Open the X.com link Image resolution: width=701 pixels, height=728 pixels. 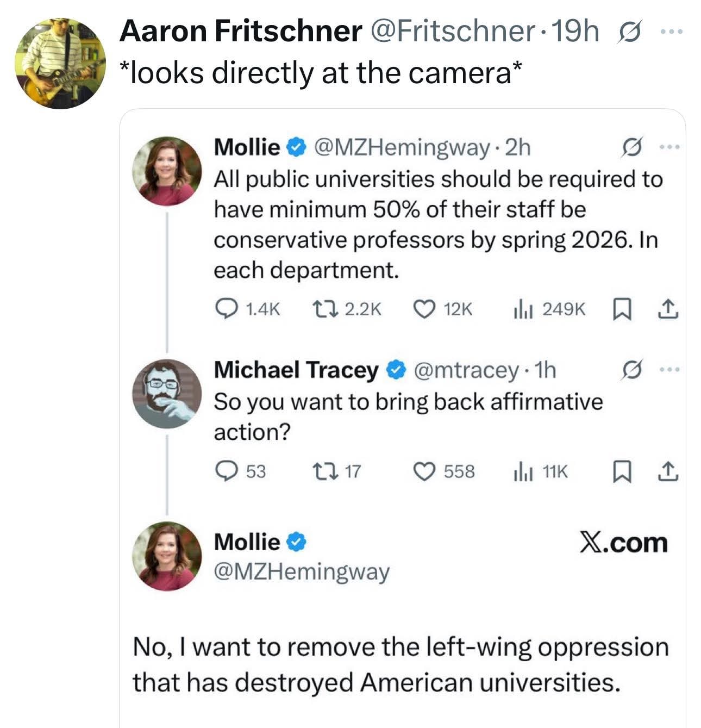tap(623, 543)
